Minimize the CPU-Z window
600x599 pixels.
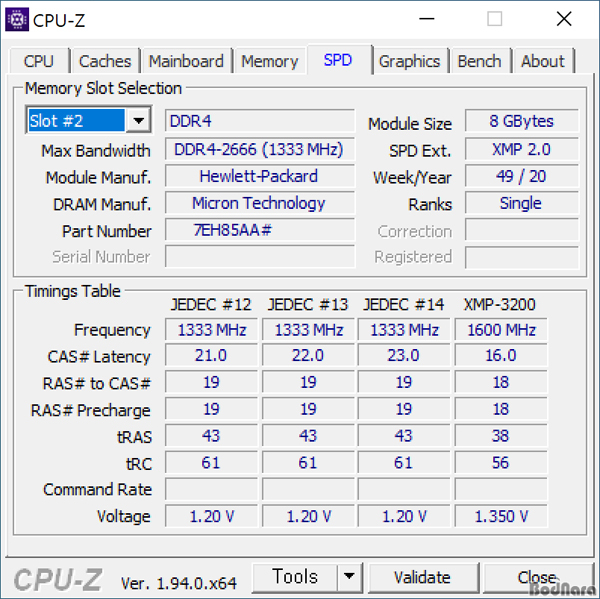point(427,19)
